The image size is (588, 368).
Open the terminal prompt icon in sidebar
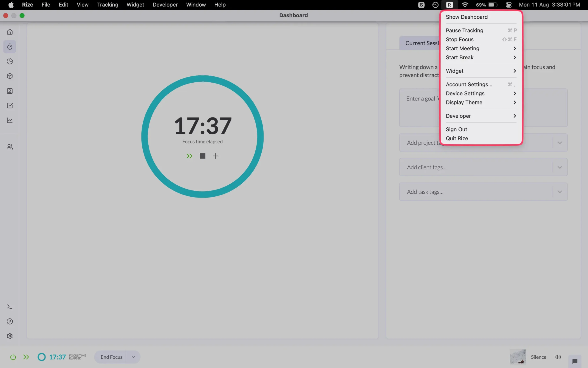(x=10, y=307)
